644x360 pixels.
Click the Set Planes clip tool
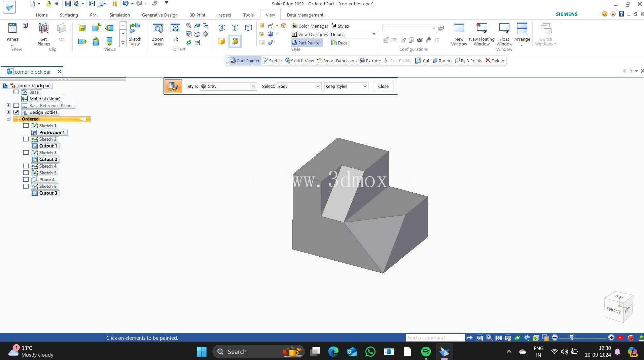[x=44, y=34]
